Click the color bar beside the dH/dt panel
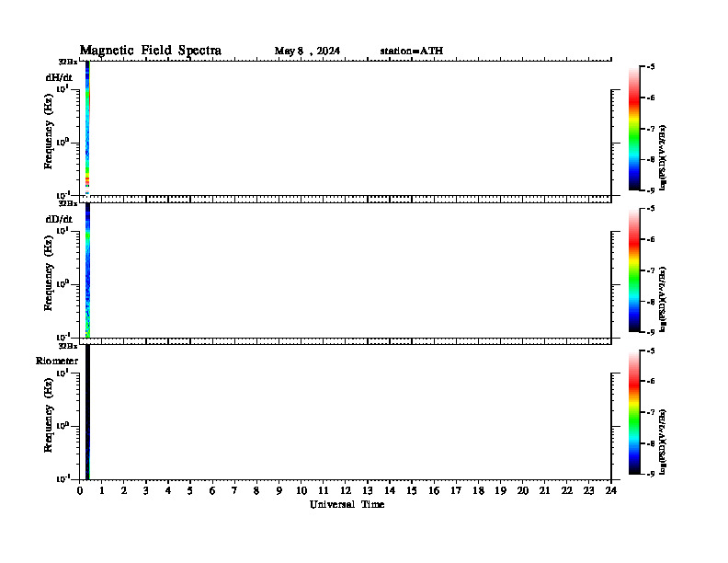The image size is (728, 563). 634,129
